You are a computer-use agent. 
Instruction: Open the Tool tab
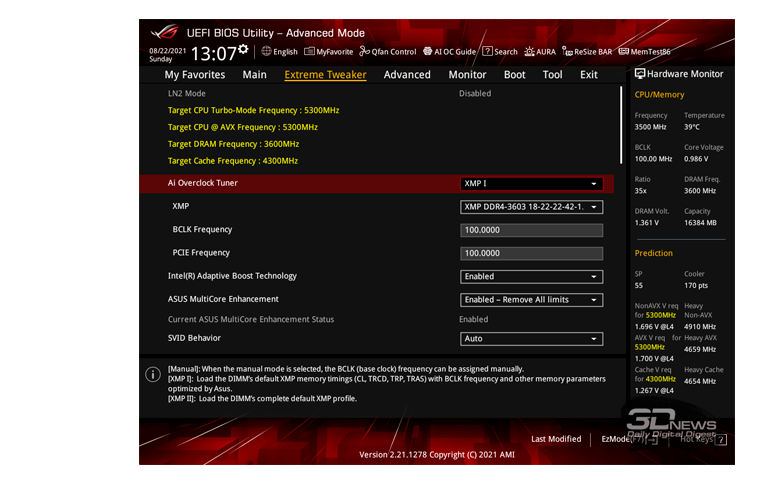pos(552,75)
